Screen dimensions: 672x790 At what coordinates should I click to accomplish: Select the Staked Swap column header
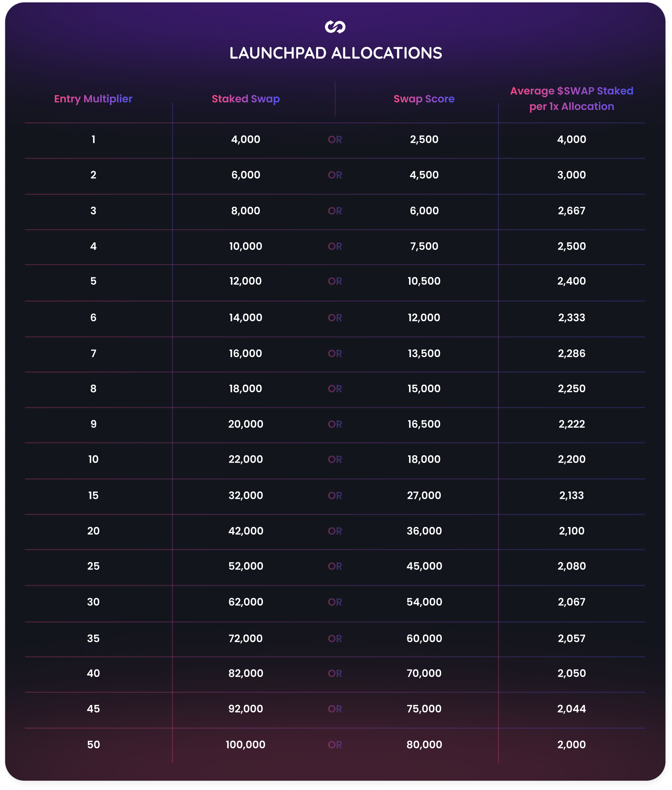pyautogui.click(x=246, y=99)
